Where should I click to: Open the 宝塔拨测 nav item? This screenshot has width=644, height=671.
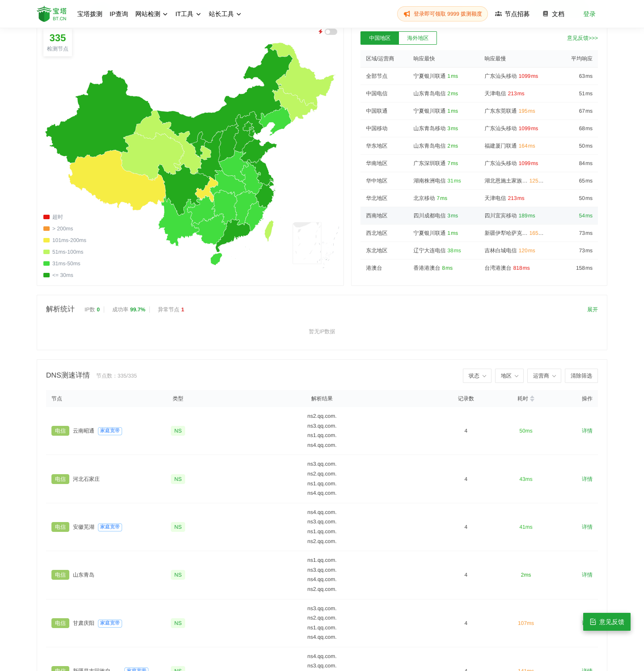[90, 14]
